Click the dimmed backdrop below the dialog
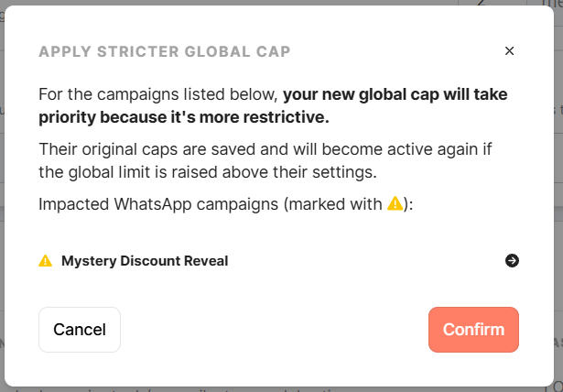The image size is (563, 392). pos(275,387)
